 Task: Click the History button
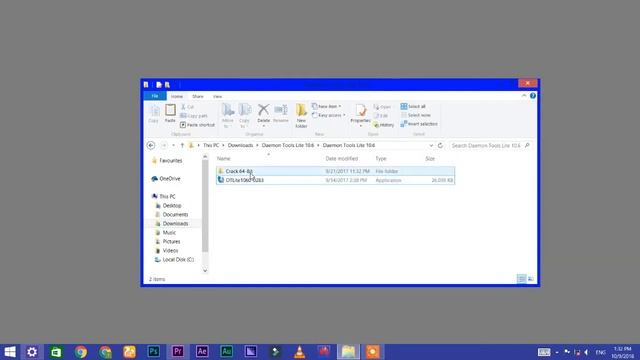[384, 125]
